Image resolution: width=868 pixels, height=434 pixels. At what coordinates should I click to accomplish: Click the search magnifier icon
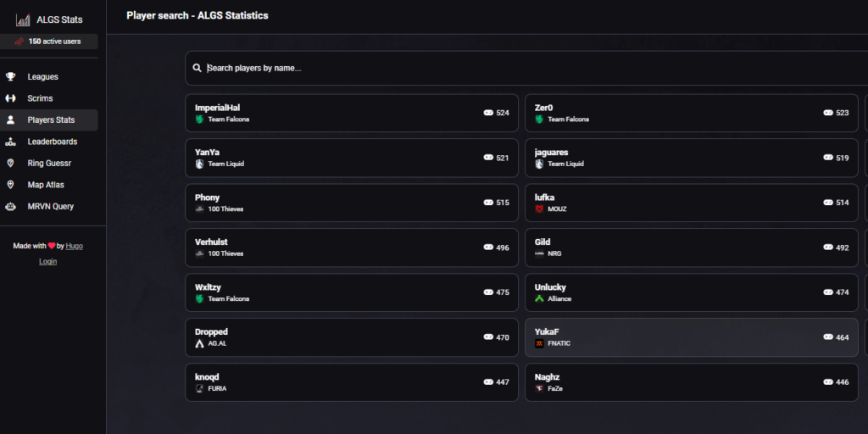click(198, 68)
